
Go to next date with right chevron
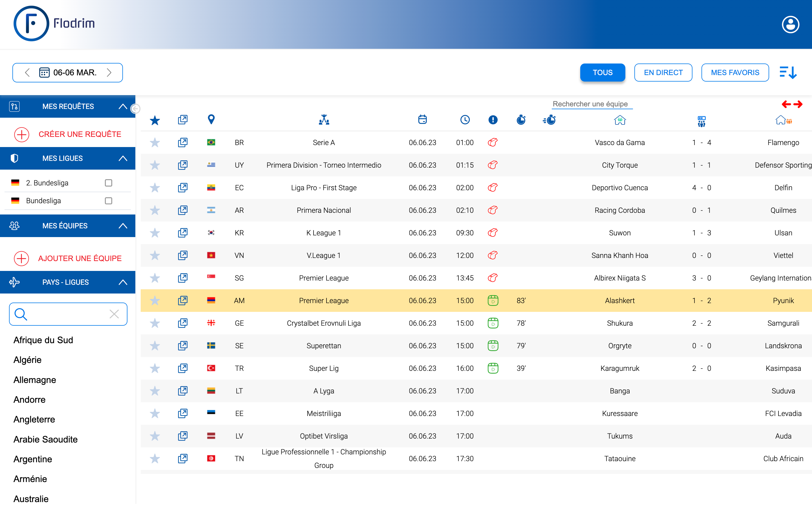tap(109, 73)
